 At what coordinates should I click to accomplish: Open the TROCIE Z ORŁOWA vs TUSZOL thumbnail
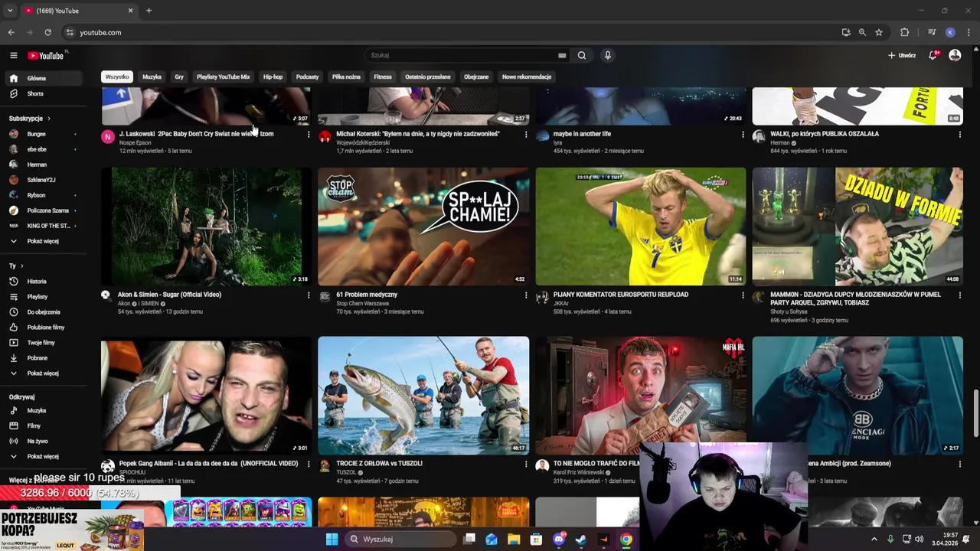click(423, 396)
